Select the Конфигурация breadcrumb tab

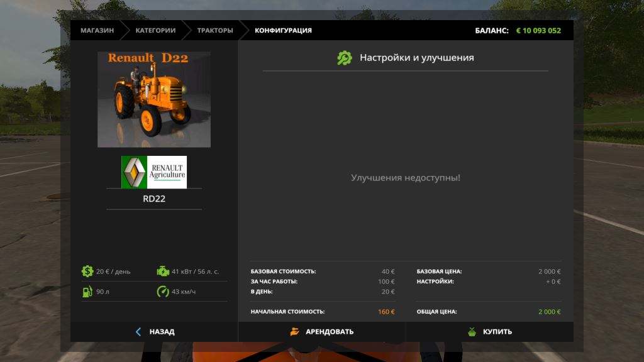283,30
